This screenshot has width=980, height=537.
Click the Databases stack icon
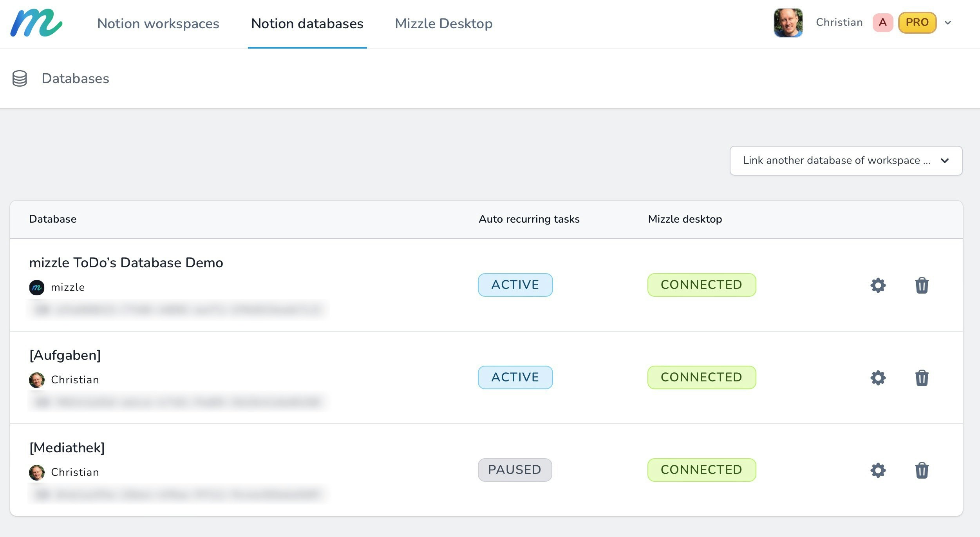pos(20,78)
